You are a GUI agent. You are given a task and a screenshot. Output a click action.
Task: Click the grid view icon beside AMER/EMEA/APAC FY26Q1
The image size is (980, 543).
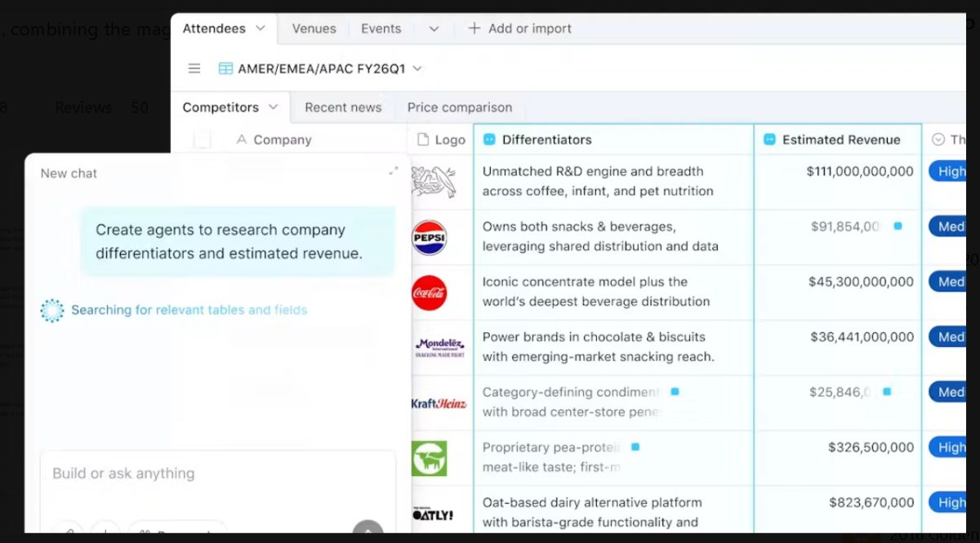click(x=225, y=69)
